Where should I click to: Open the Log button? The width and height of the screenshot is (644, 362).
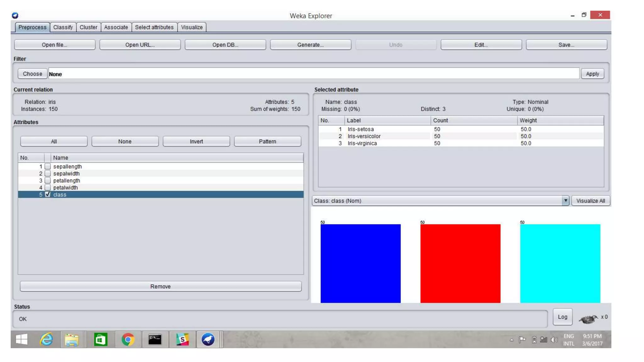click(x=563, y=317)
